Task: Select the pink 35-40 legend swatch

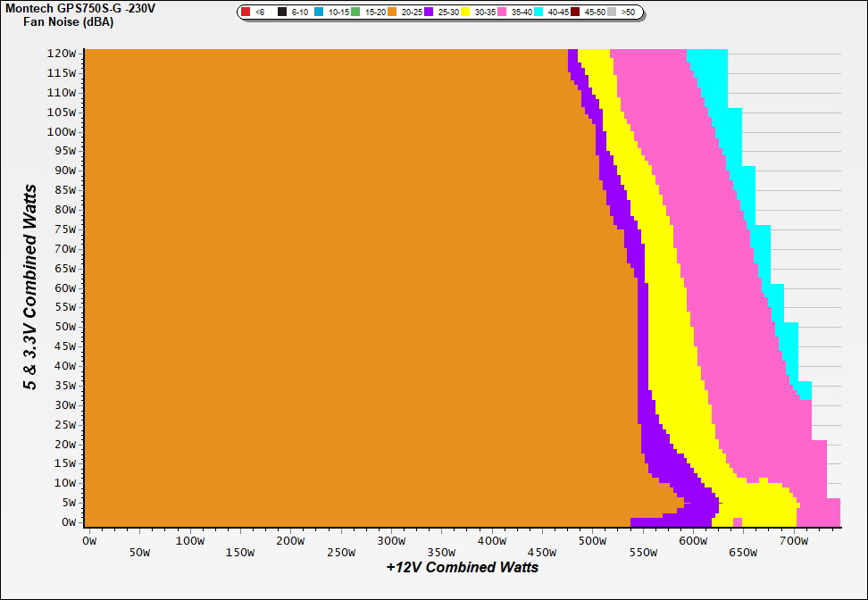Action: click(503, 12)
